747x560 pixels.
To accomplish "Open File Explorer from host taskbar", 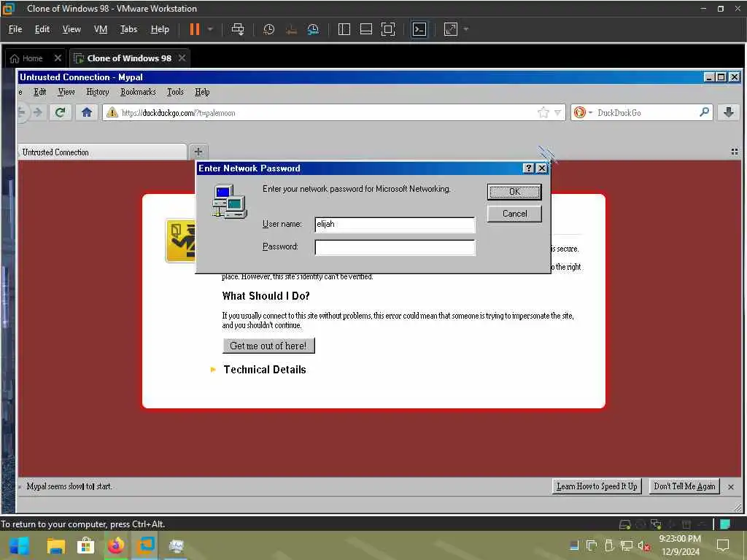I will 55,545.
